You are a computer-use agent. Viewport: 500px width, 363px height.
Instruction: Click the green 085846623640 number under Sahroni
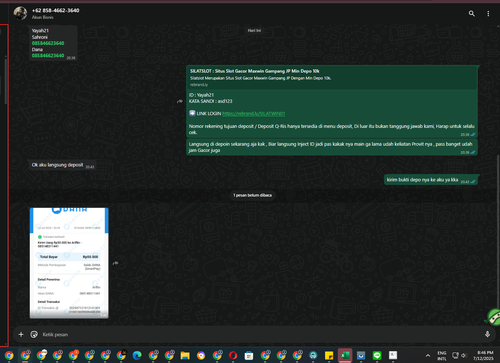pyautogui.click(x=48, y=43)
